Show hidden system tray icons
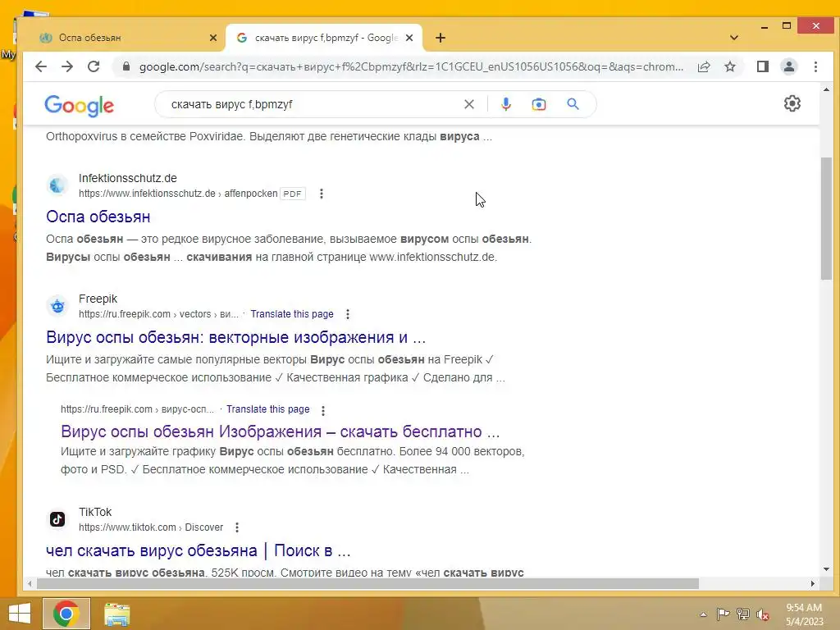The height and width of the screenshot is (630, 840). click(703, 614)
